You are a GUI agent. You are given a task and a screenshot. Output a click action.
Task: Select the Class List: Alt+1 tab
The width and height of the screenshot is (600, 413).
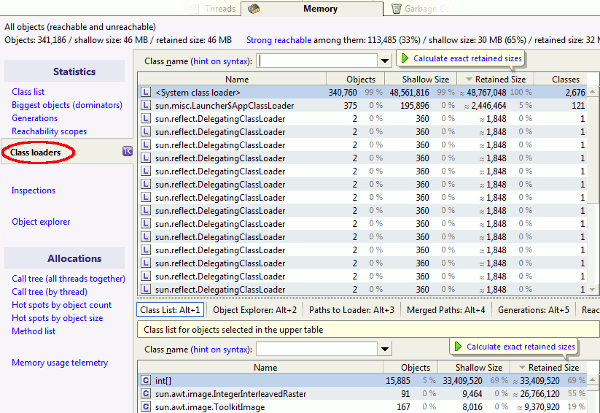tap(170, 310)
